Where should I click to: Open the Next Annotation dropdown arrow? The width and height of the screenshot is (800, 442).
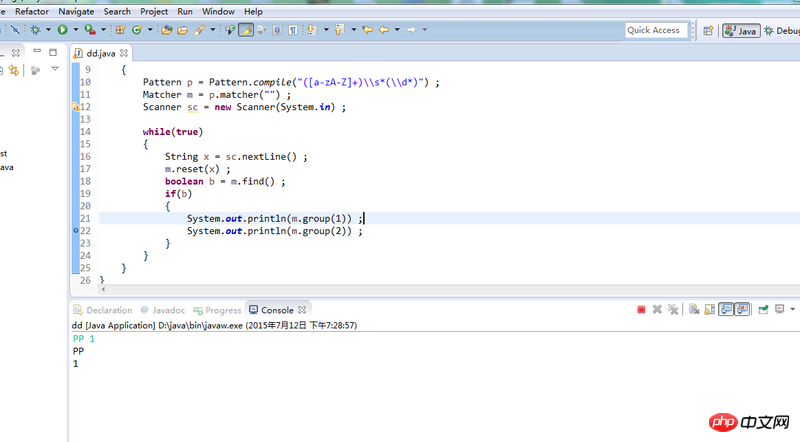click(326, 30)
